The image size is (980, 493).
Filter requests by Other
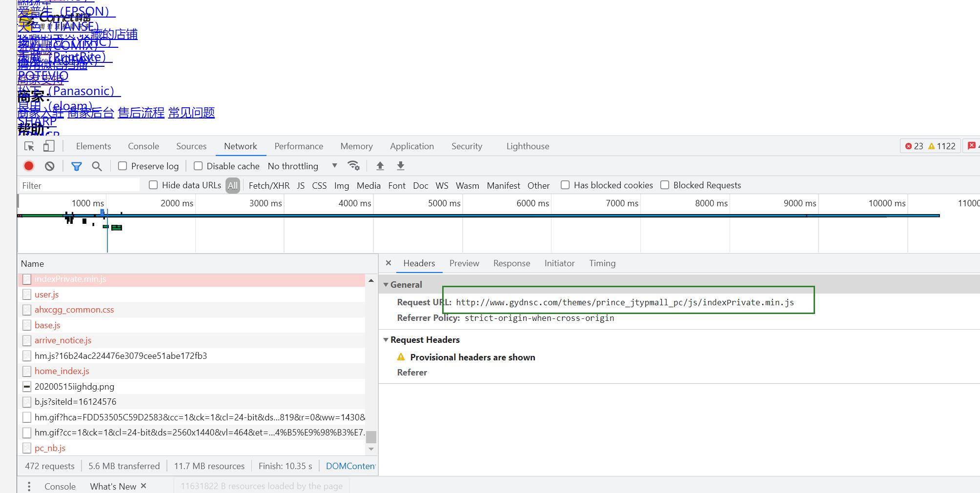[538, 185]
